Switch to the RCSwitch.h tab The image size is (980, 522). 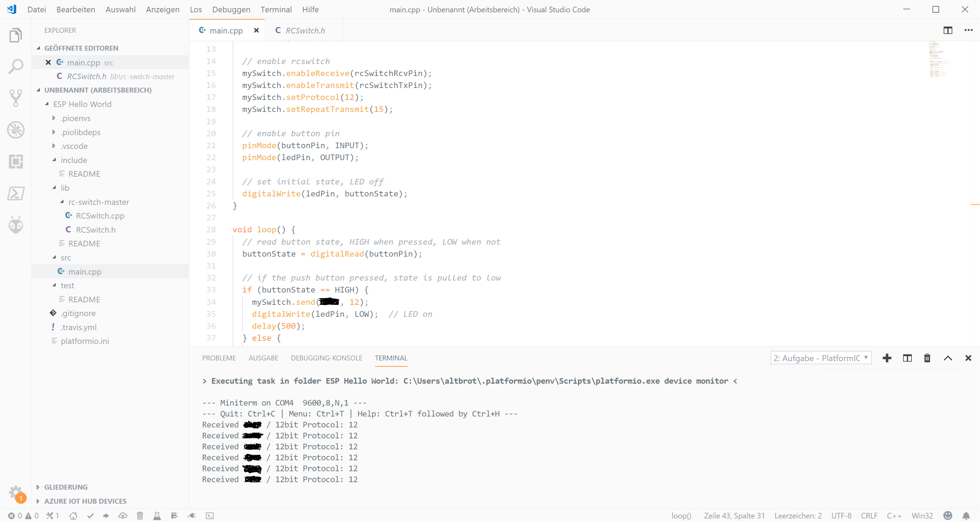(x=305, y=30)
